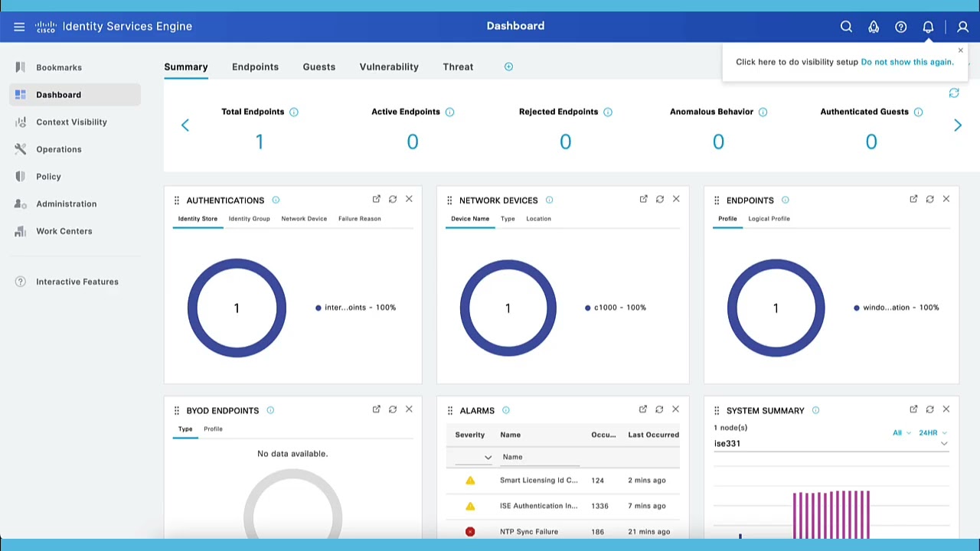
Task: Open the notifications bell icon
Action: point(928,27)
